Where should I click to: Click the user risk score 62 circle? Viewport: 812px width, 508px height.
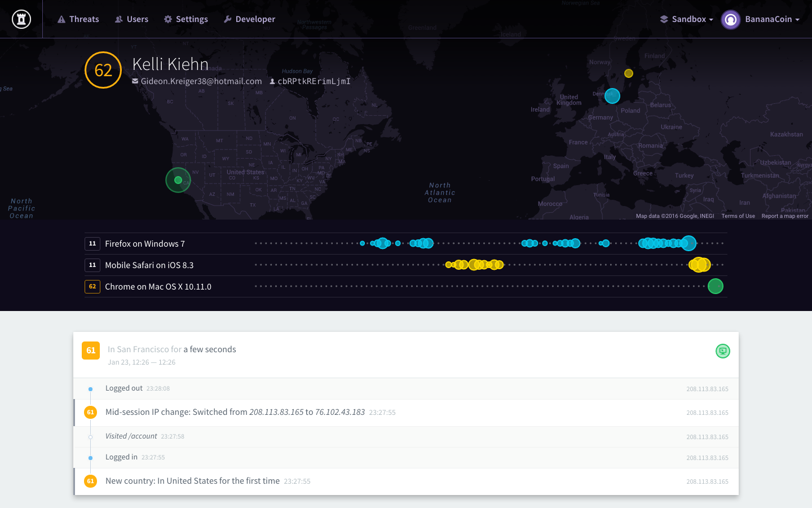click(x=103, y=70)
